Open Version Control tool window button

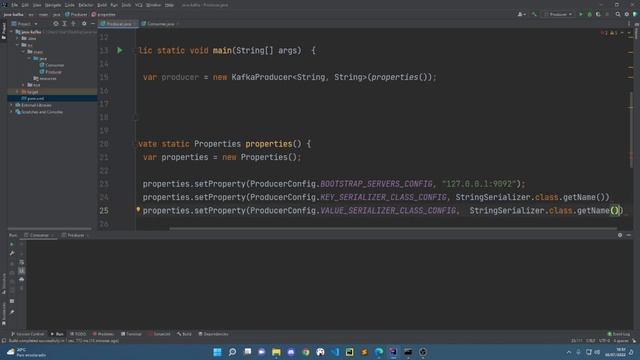click(x=28, y=334)
